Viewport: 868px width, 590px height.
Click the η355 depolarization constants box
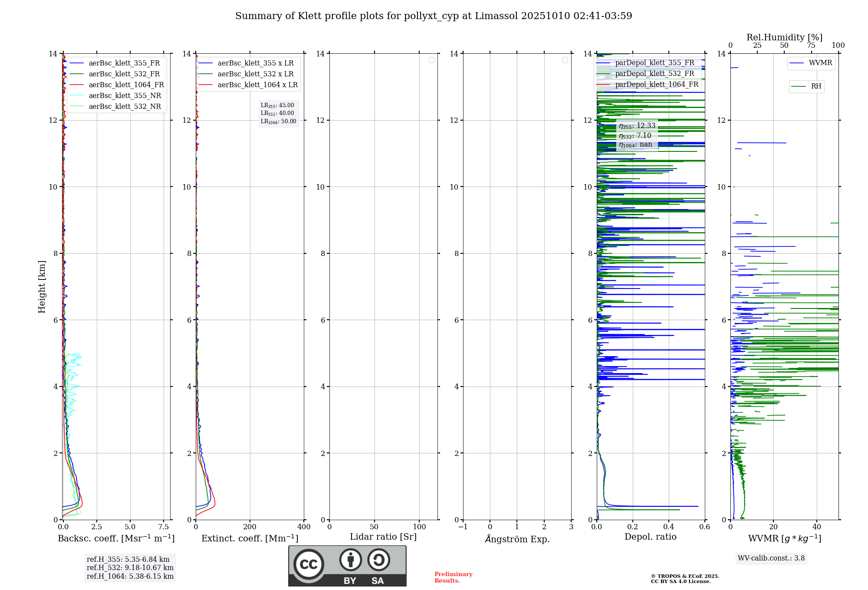pyautogui.click(x=637, y=135)
